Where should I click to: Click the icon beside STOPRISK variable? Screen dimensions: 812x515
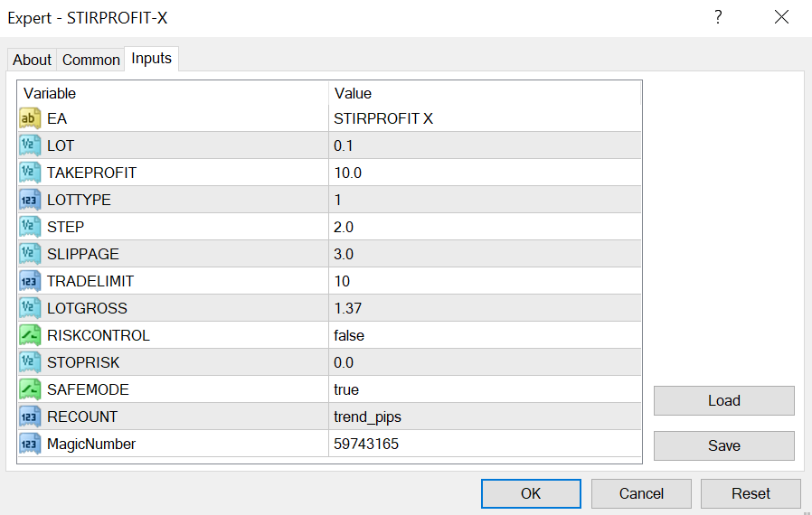[x=30, y=362]
